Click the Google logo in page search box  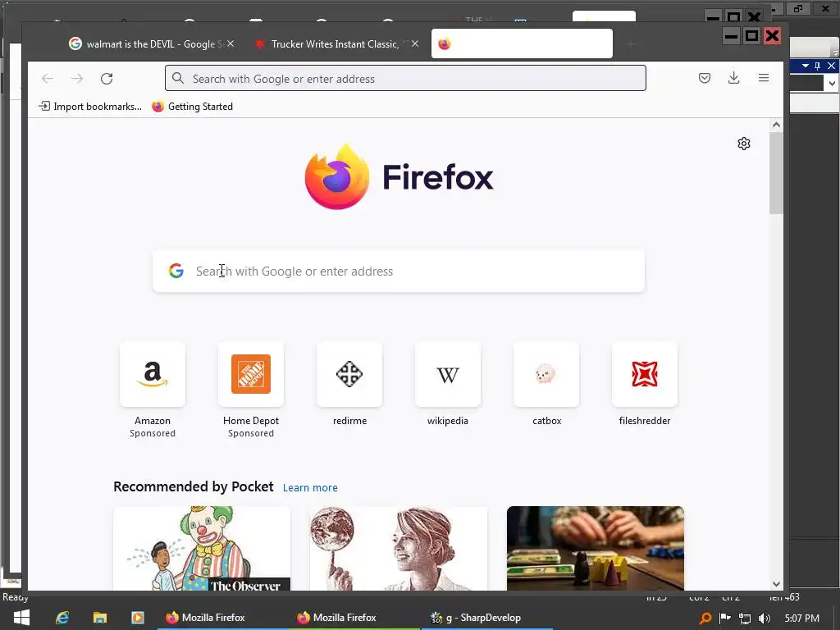click(176, 271)
